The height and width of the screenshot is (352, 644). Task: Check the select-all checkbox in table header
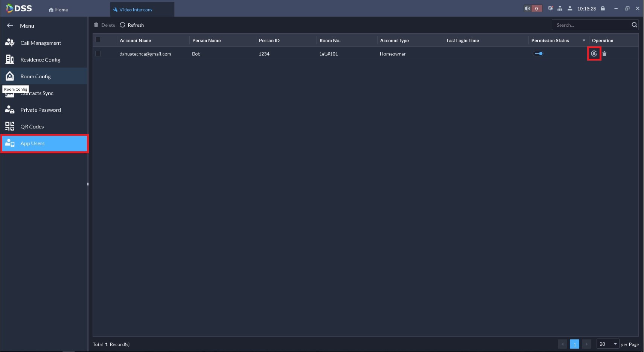coord(98,40)
